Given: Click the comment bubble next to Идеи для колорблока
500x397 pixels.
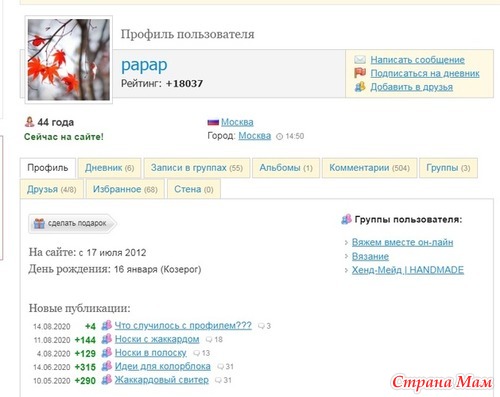Looking at the screenshot, I should pyautogui.click(x=220, y=367).
